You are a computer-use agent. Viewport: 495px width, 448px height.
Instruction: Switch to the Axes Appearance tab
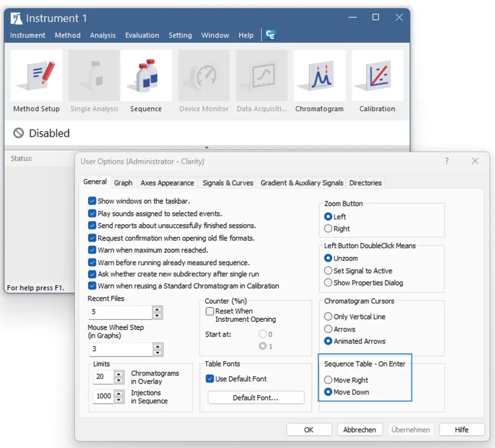pyautogui.click(x=167, y=183)
